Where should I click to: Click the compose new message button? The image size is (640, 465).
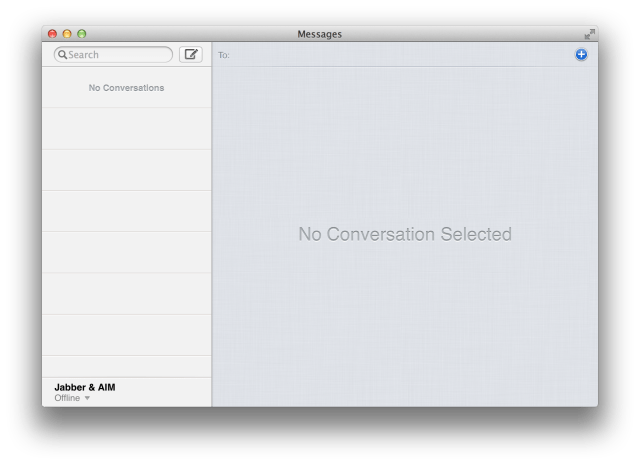[190, 55]
